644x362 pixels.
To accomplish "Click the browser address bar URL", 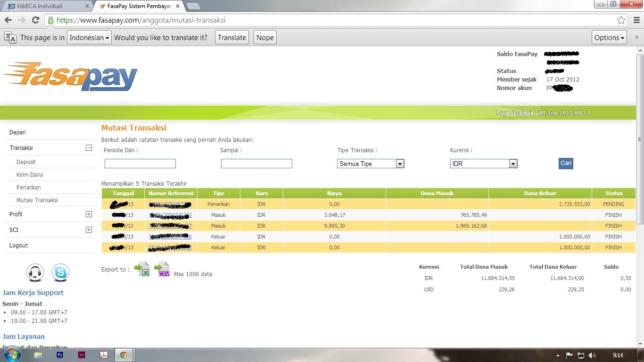I will pyautogui.click(x=141, y=20).
